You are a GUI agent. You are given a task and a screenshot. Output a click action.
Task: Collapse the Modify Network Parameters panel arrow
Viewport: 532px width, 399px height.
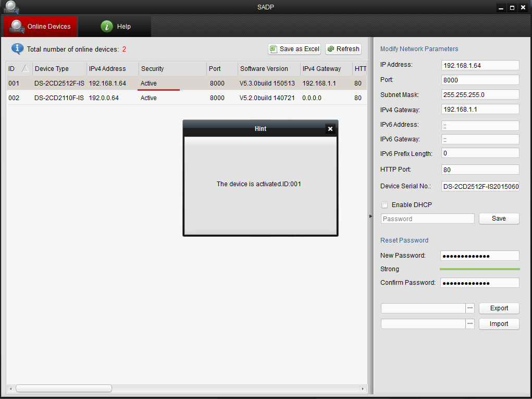[370, 215]
